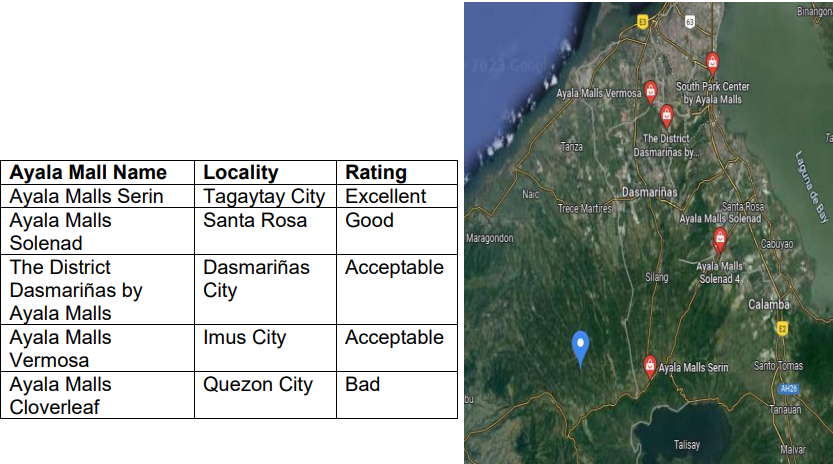Click the 'Imus City' table cell

(266, 348)
